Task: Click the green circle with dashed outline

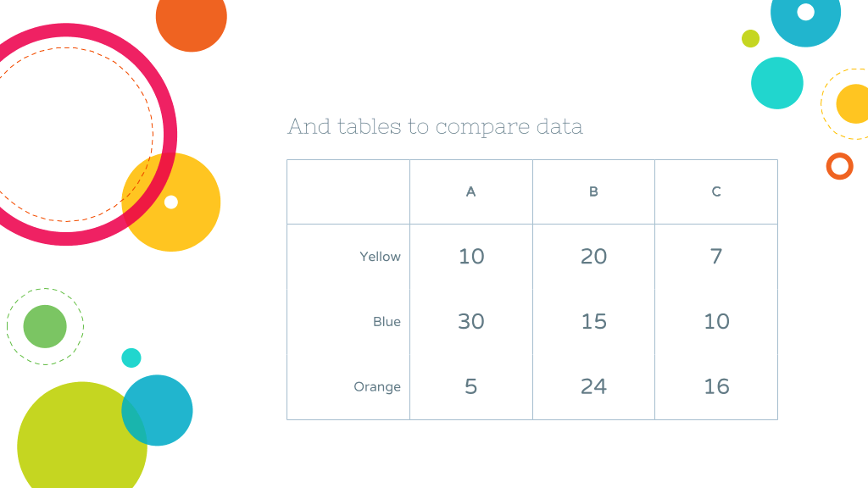Action: (x=45, y=326)
